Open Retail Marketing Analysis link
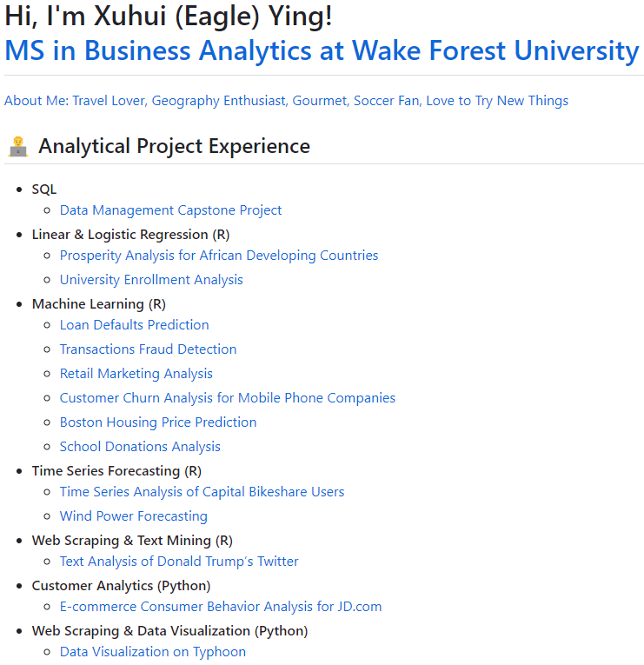The width and height of the screenshot is (644, 665). point(136,374)
